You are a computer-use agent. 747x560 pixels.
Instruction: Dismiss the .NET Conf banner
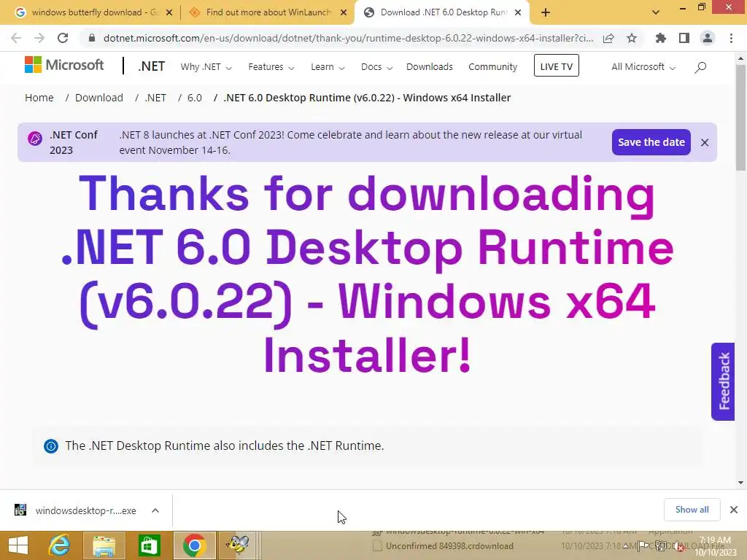[x=705, y=142]
